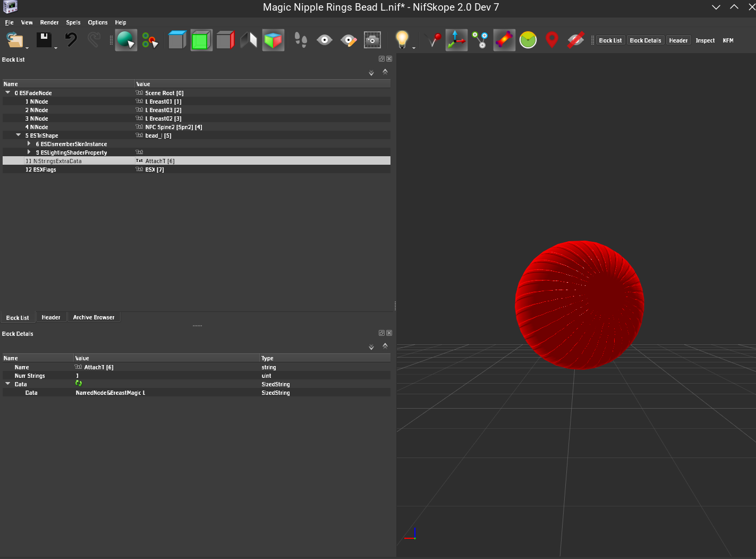
Task: Select the 11 NiStringsExtraData row
Action: [197, 161]
